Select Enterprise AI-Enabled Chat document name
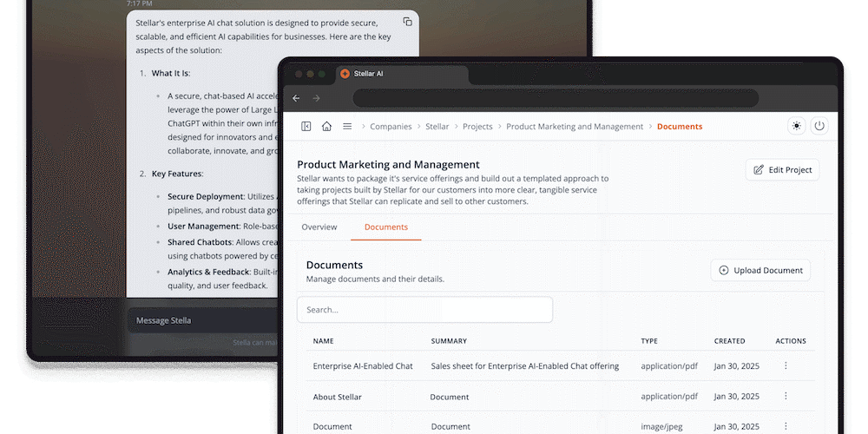 click(363, 366)
